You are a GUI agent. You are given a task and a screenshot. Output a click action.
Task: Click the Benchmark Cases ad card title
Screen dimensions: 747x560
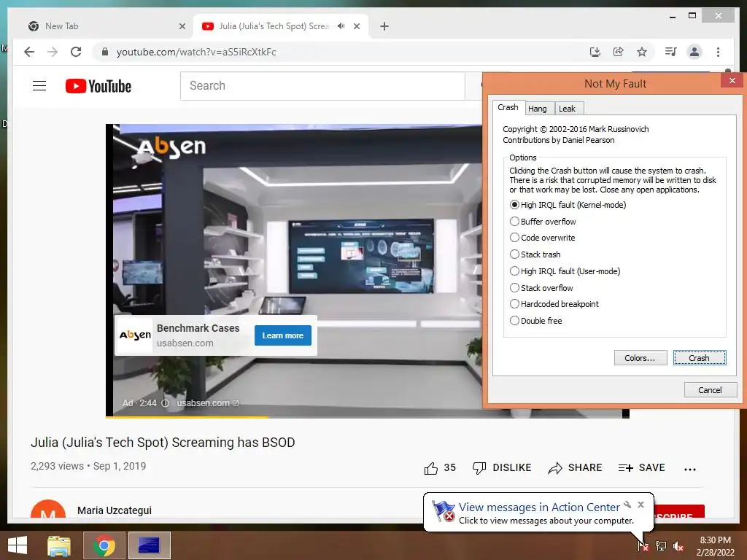point(198,328)
